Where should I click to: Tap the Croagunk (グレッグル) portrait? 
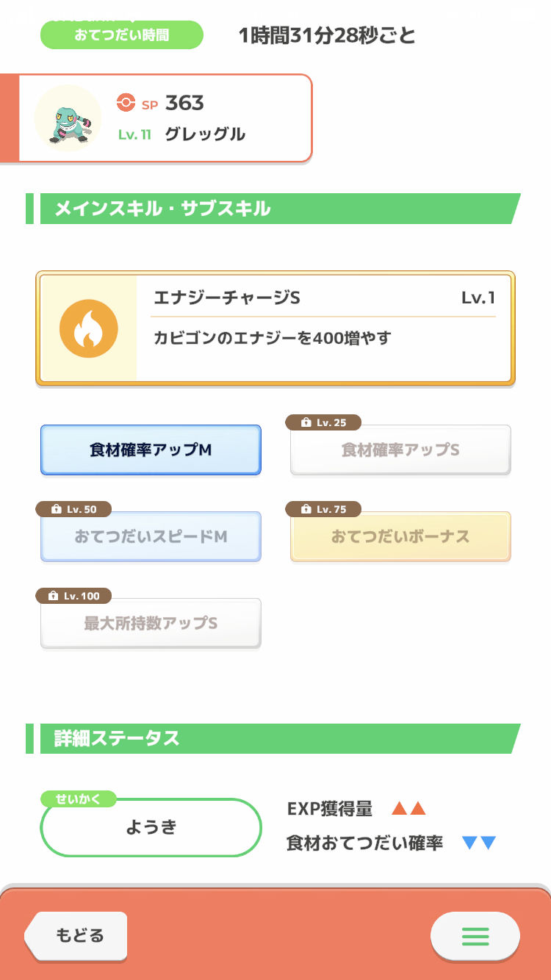(68, 118)
